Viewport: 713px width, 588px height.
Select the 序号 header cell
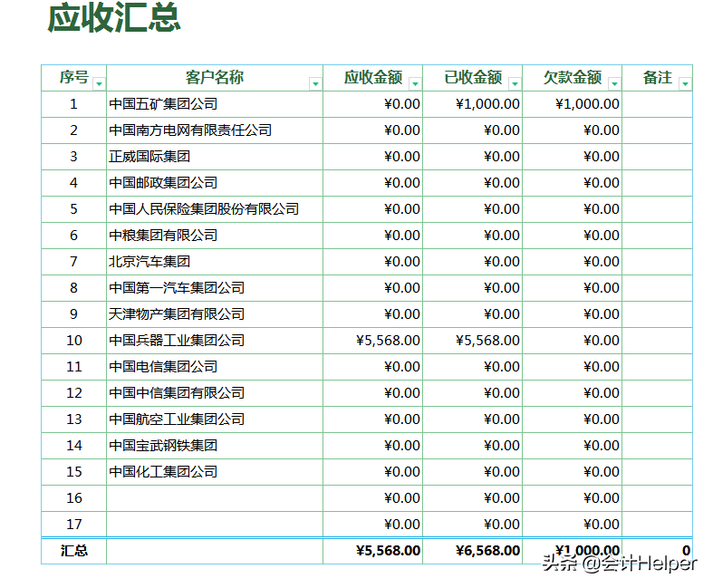point(73,78)
